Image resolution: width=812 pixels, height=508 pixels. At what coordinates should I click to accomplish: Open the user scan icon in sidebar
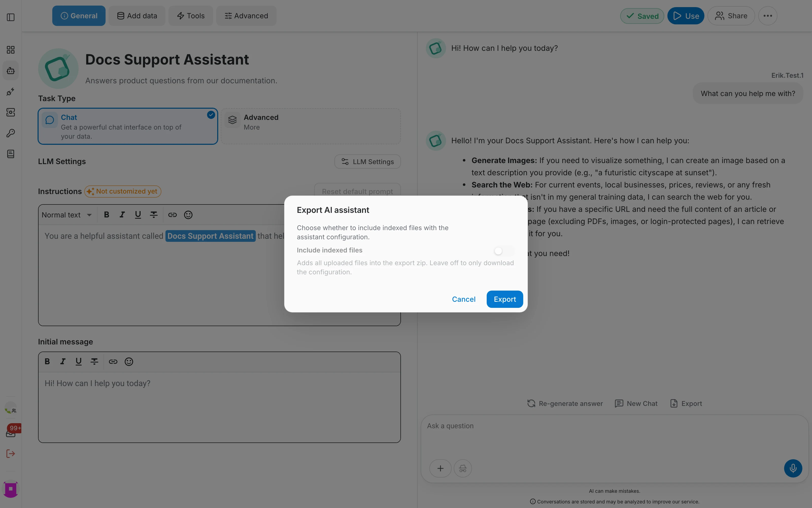(x=11, y=112)
